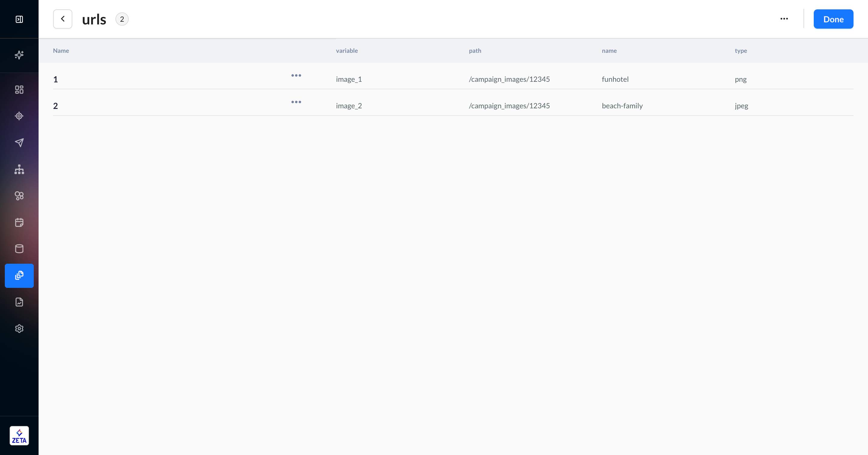
Task: Open the settings gear icon
Action: 19,329
